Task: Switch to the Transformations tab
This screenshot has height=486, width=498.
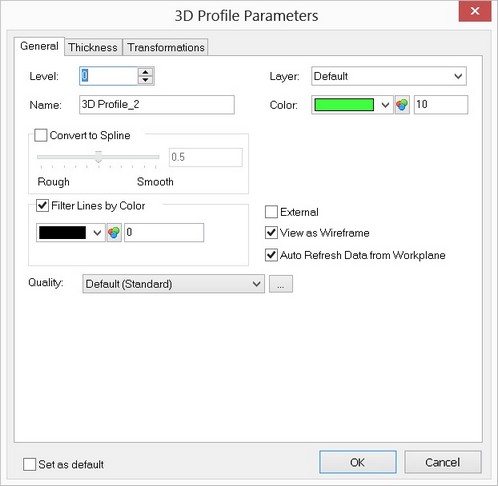Action: [x=166, y=47]
